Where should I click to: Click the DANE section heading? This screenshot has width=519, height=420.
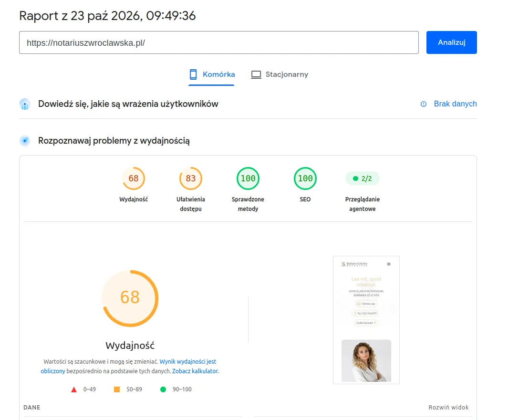[32, 408]
